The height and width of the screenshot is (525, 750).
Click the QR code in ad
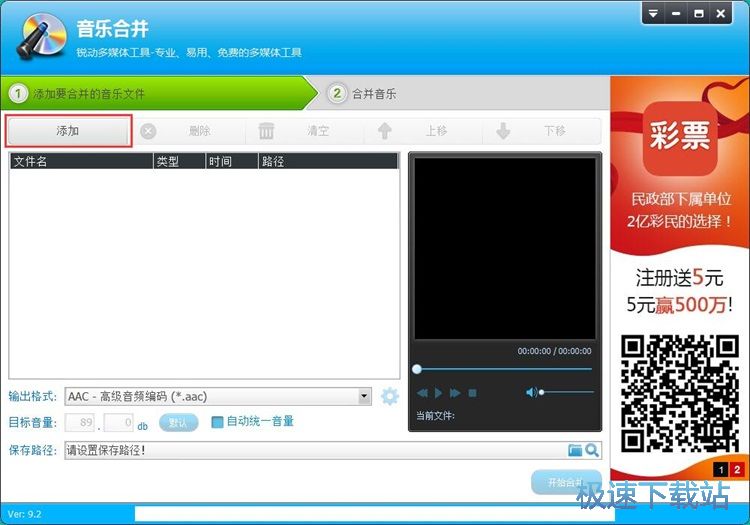click(x=680, y=394)
